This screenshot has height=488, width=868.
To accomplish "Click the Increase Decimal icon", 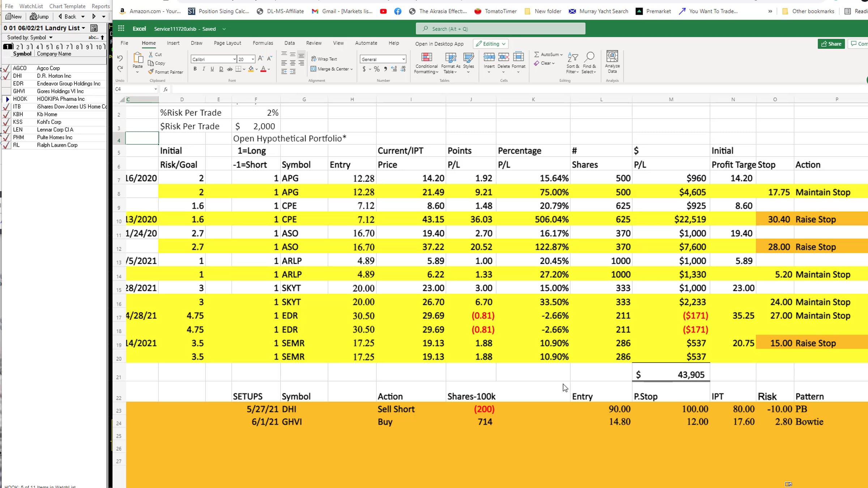I will [x=394, y=69].
